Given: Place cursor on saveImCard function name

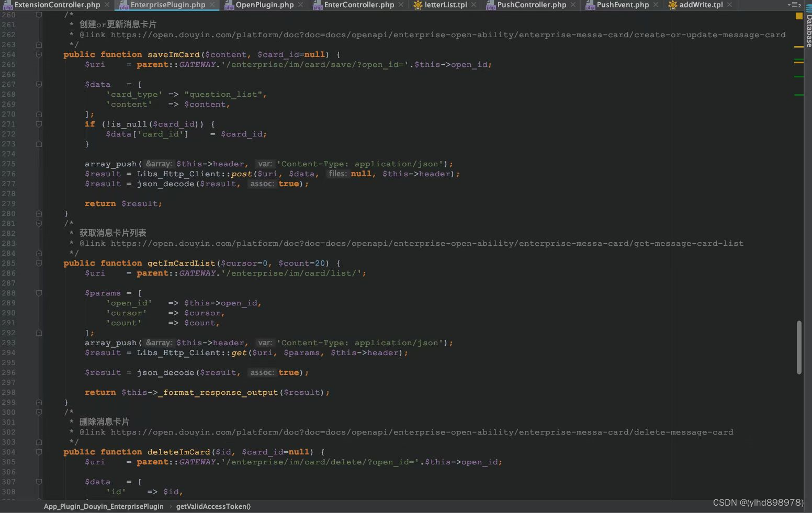Looking at the screenshot, I should coord(173,54).
